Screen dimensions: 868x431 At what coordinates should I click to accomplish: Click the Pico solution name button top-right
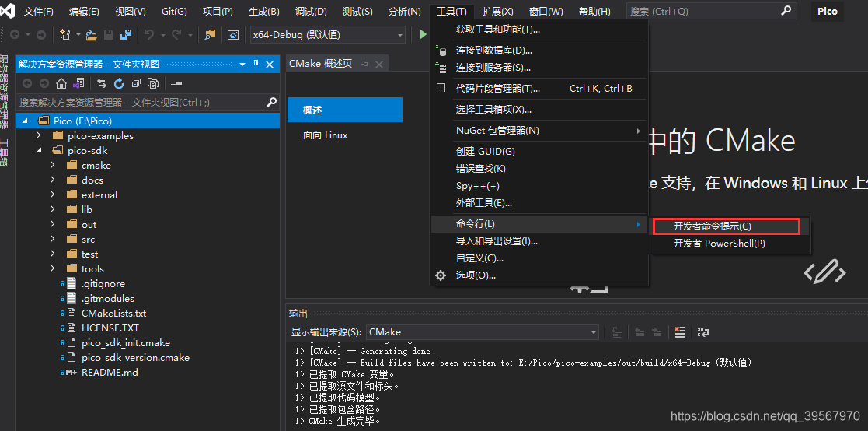[828, 11]
